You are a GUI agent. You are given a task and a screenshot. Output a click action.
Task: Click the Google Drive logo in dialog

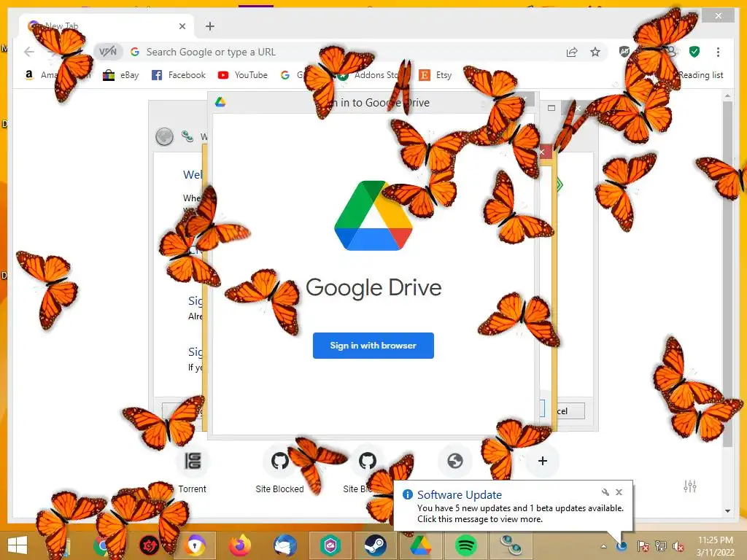tap(373, 215)
